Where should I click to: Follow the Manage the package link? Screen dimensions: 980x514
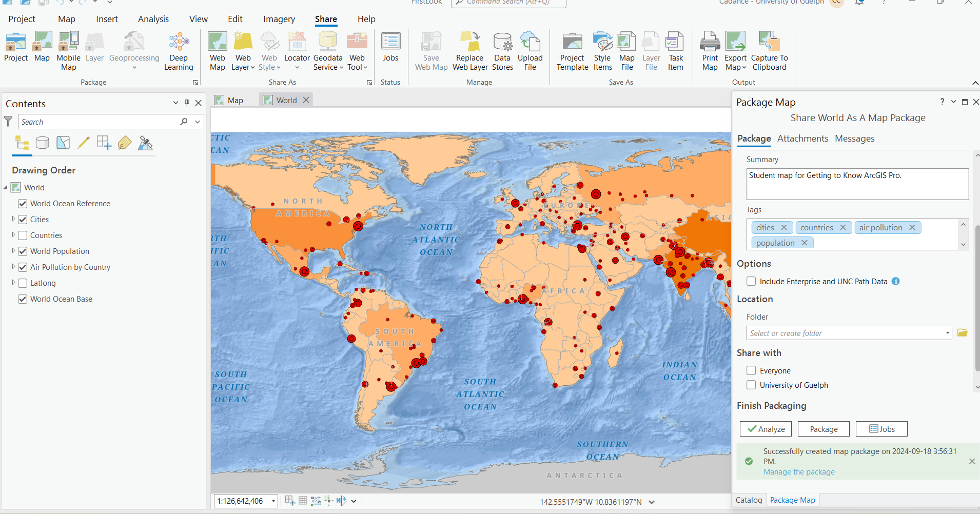click(x=799, y=471)
